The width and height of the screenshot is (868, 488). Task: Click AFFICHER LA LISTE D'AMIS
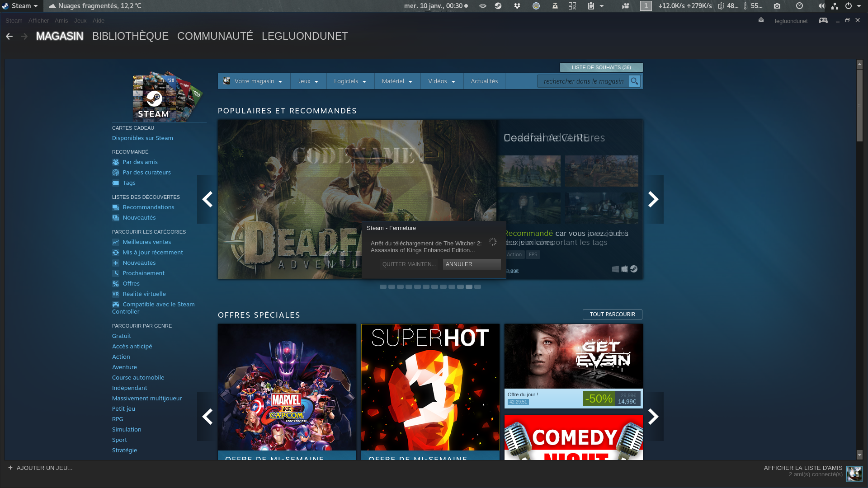click(803, 468)
